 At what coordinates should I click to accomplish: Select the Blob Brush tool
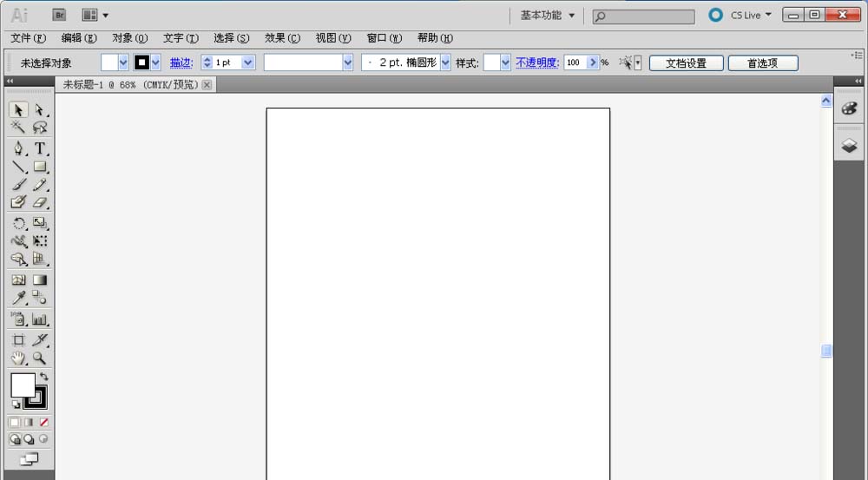18,202
